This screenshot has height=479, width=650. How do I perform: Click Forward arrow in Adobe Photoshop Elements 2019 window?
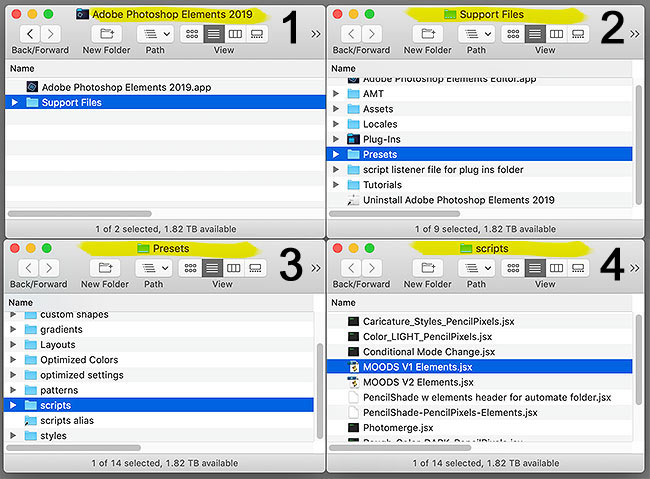click(x=50, y=34)
